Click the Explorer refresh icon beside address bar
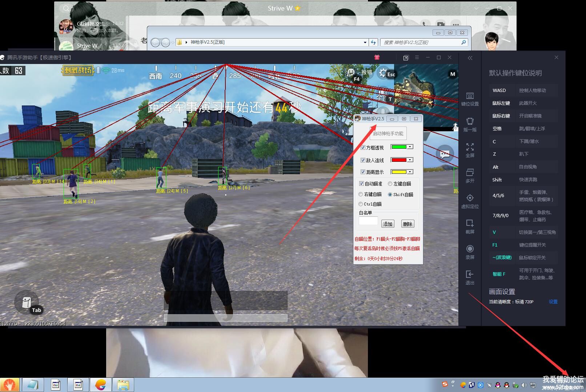 pyautogui.click(x=373, y=43)
